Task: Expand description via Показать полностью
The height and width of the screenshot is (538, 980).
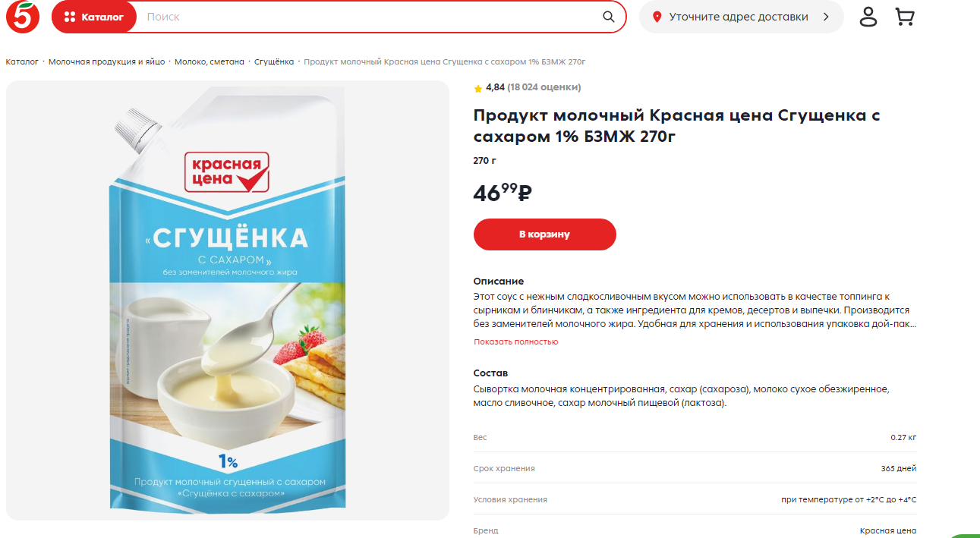Action: click(516, 341)
